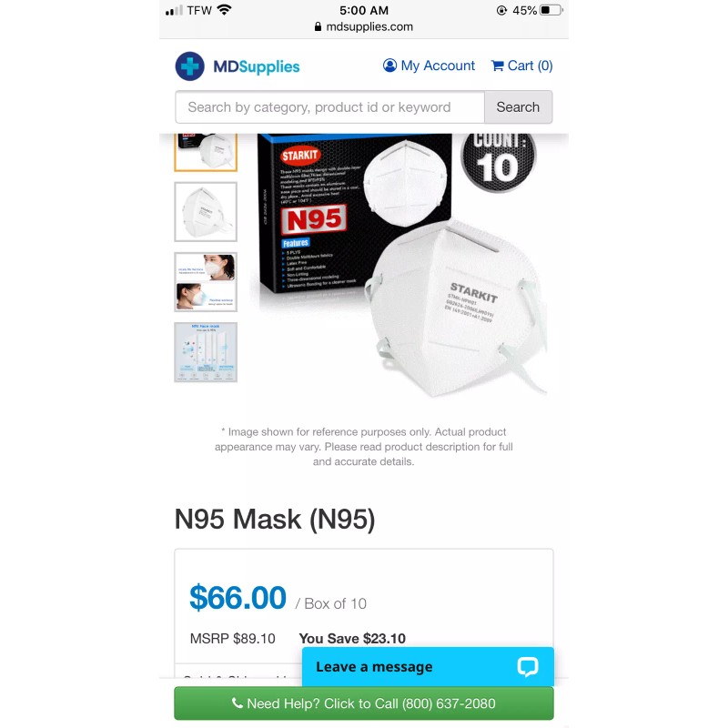728x728 pixels.
Task: Tap the battery icon in status bar
Action: tap(551, 10)
